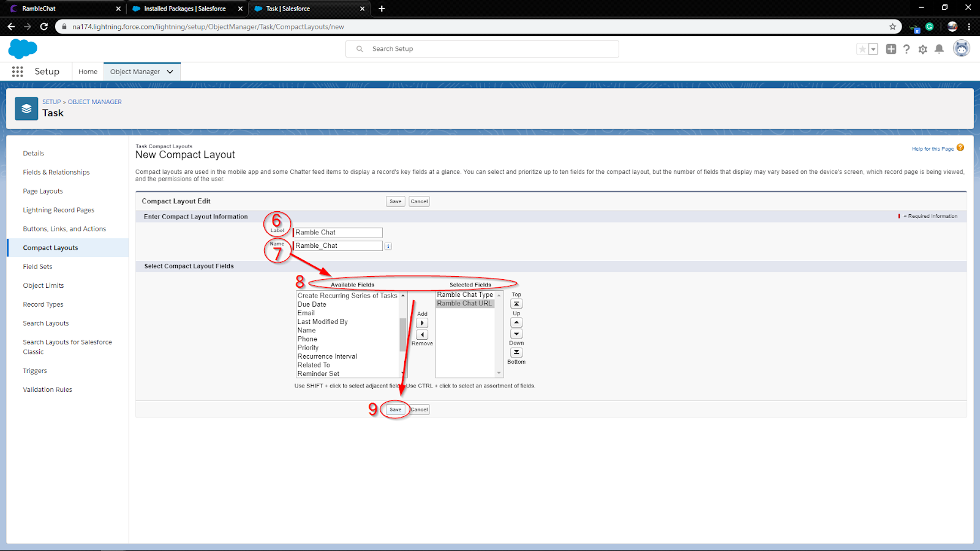Viewport: 980px width, 551px height.
Task: Click the bottom Cancel button
Action: [x=420, y=410]
